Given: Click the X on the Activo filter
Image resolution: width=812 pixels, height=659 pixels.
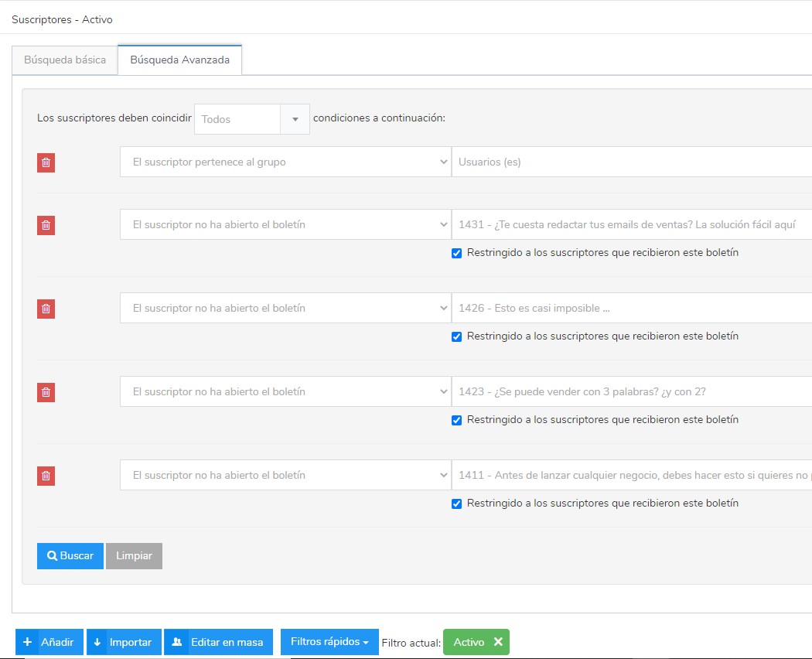Looking at the screenshot, I should tap(498, 642).
